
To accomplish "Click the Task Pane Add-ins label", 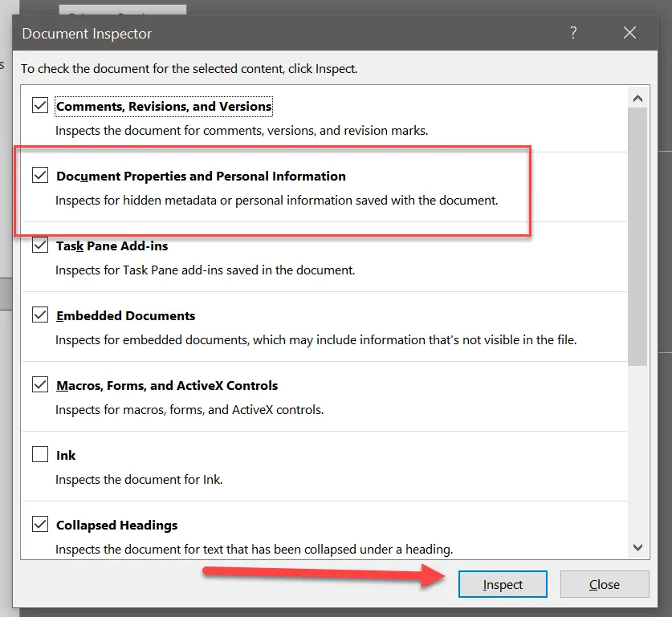I will point(112,246).
